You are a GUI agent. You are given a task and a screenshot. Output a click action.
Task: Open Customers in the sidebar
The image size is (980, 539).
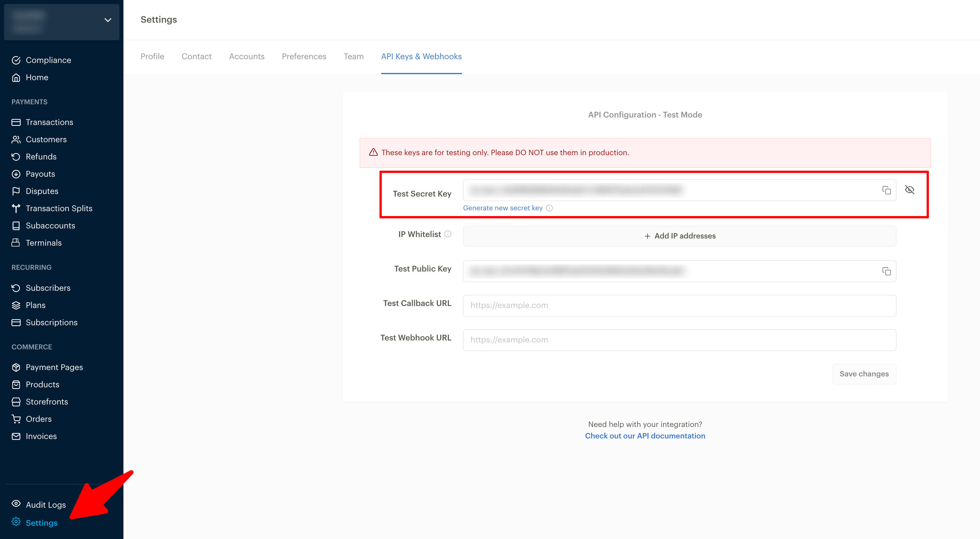(x=46, y=139)
